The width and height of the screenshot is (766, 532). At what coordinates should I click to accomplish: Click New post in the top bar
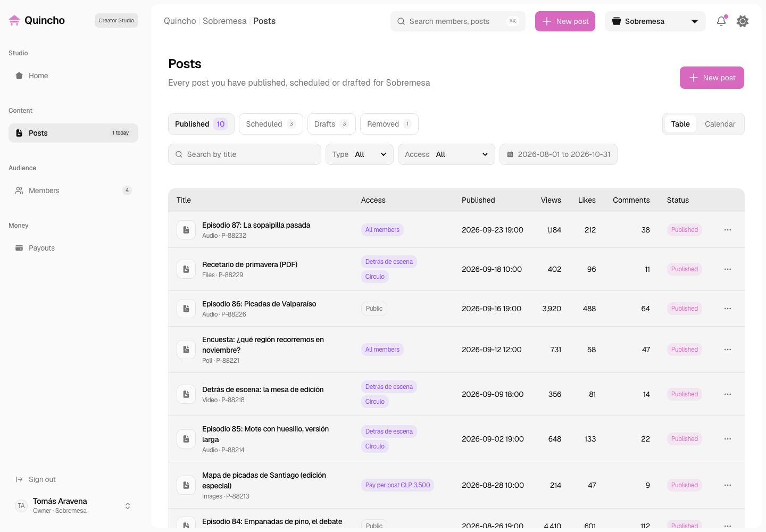coord(565,21)
